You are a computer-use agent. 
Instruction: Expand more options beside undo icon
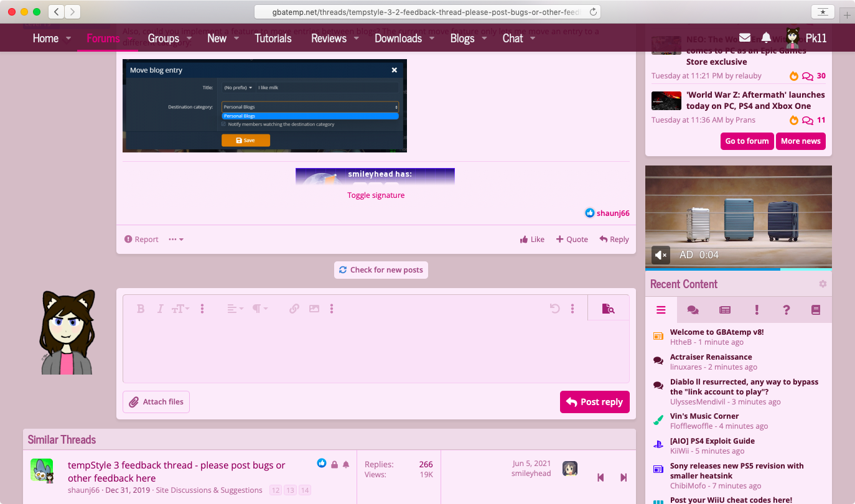572,309
